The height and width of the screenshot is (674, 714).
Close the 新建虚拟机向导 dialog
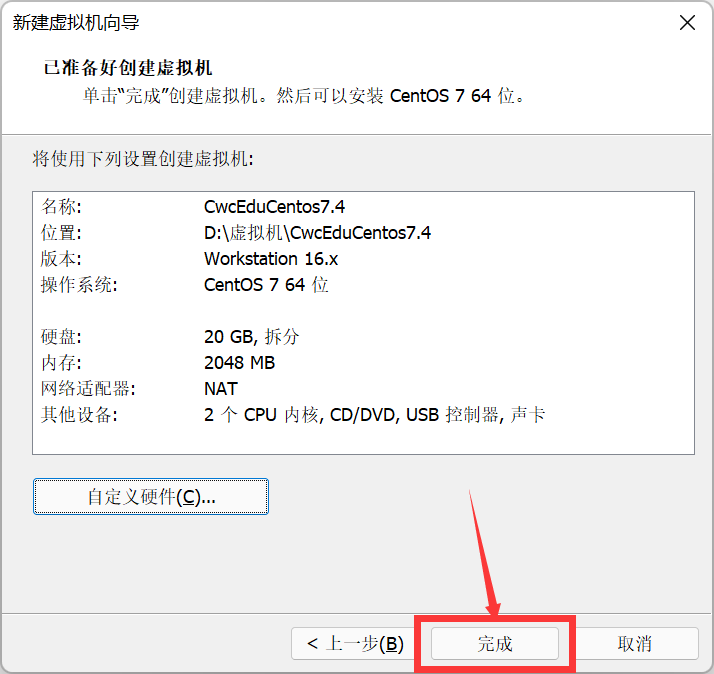point(687,22)
